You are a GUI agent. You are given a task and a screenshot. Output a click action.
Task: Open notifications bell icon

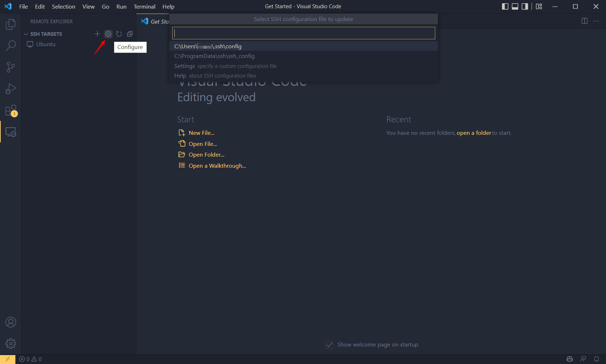[x=596, y=359]
